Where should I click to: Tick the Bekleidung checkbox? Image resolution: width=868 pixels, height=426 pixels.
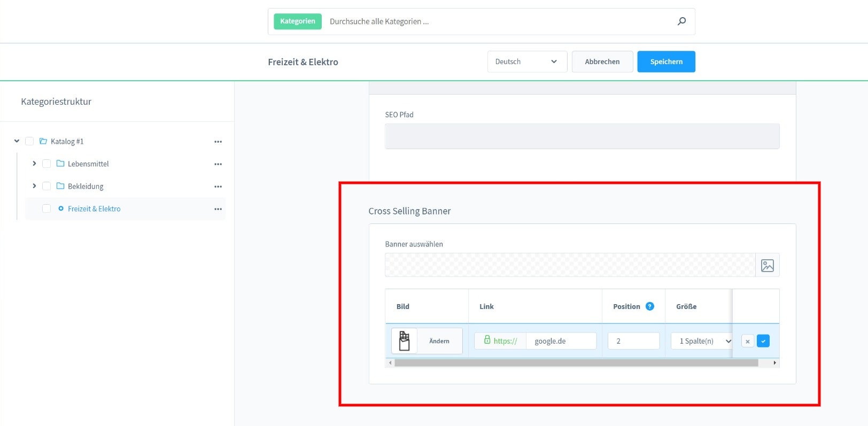click(46, 186)
